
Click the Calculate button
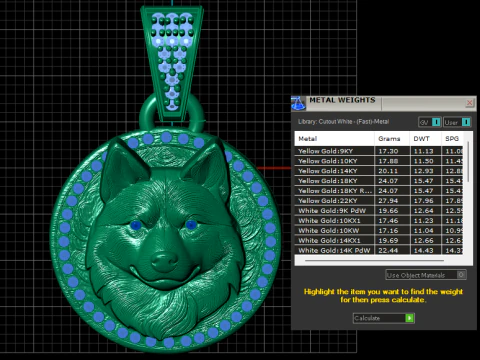coord(384,318)
